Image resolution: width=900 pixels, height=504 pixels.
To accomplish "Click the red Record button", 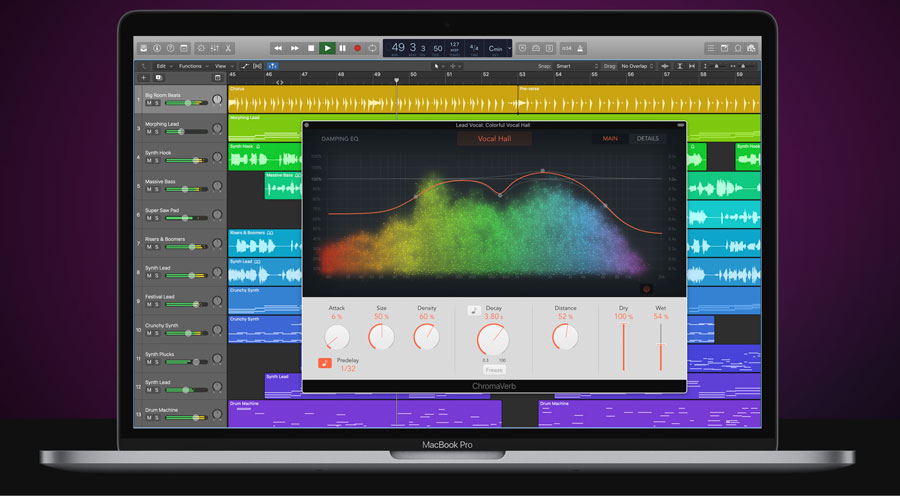I will (x=357, y=48).
